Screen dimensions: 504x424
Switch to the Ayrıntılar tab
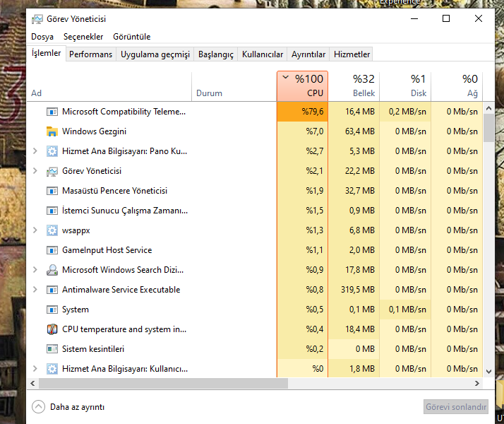coord(308,54)
